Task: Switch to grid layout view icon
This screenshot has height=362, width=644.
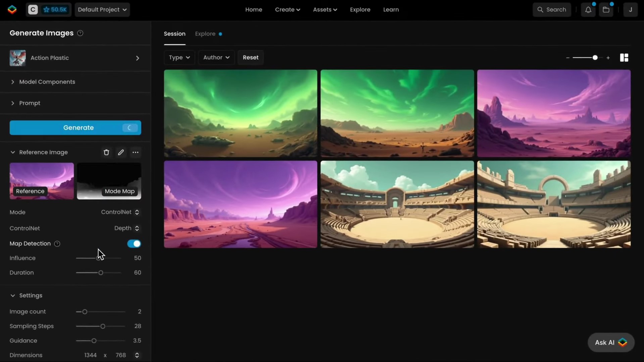Action: 624,58
